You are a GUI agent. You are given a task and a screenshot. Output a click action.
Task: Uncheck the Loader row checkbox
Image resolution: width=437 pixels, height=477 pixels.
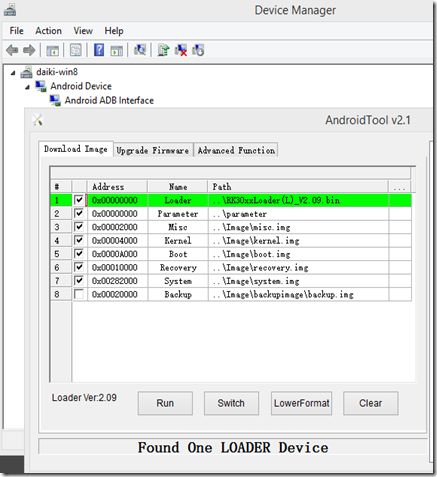pyautogui.click(x=79, y=200)
